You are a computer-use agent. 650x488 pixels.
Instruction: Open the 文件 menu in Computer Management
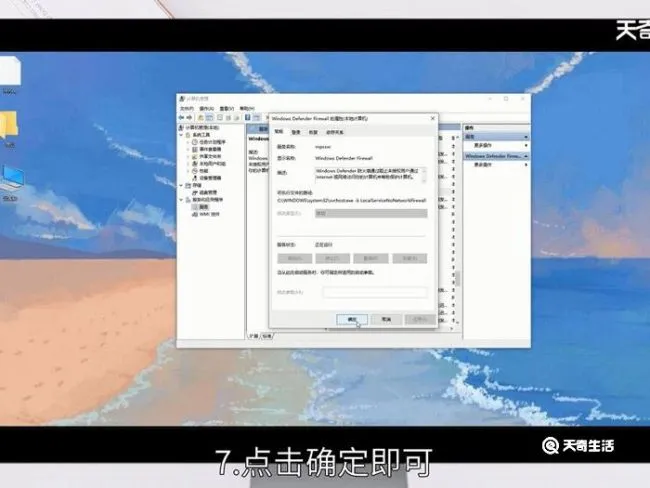point(187,108)
